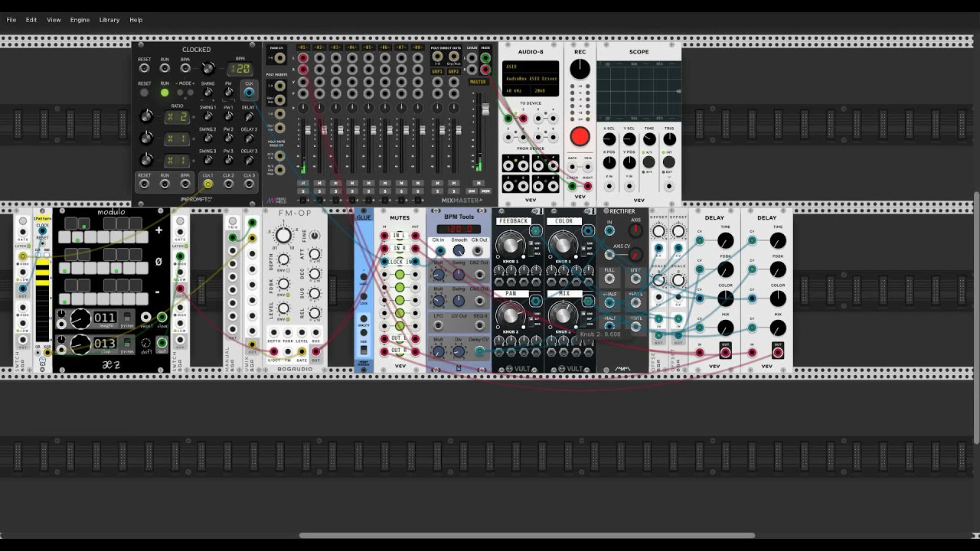
Task: Open the Library menu
Action: pos(109,20)
